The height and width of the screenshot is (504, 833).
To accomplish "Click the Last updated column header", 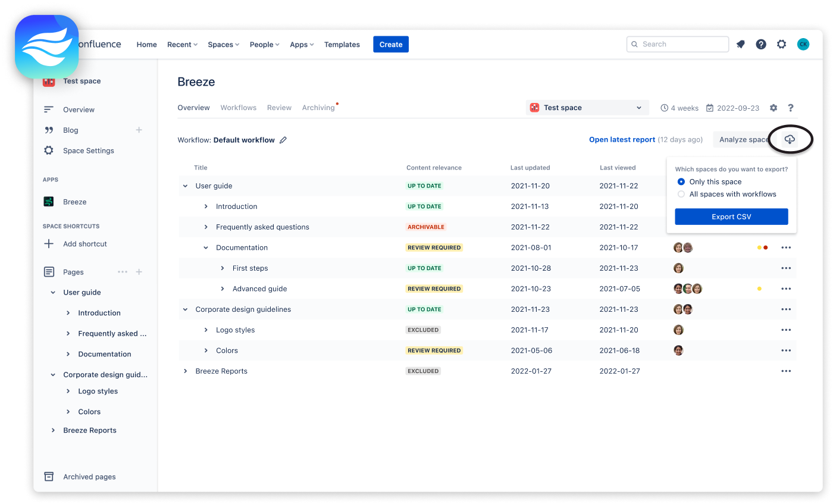I will pos(530,168).
